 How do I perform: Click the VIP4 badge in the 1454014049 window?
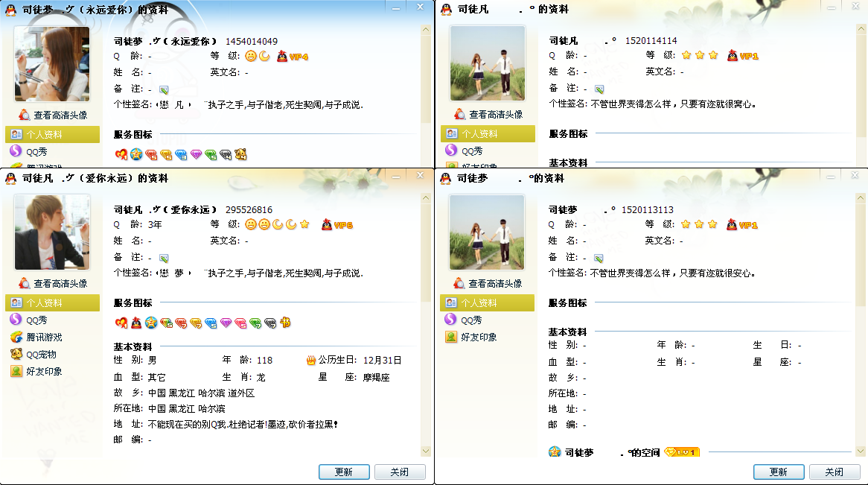click(293, 56)
